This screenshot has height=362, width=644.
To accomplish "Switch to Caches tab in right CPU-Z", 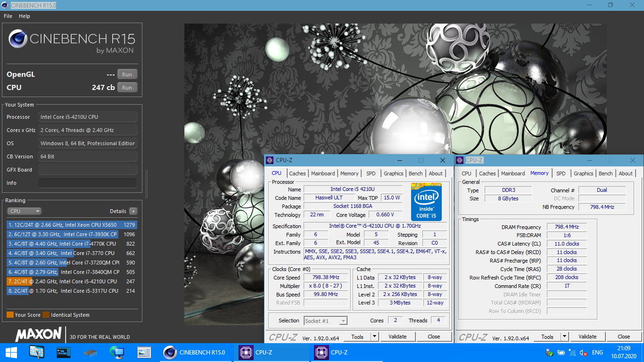I will point(487,173).
